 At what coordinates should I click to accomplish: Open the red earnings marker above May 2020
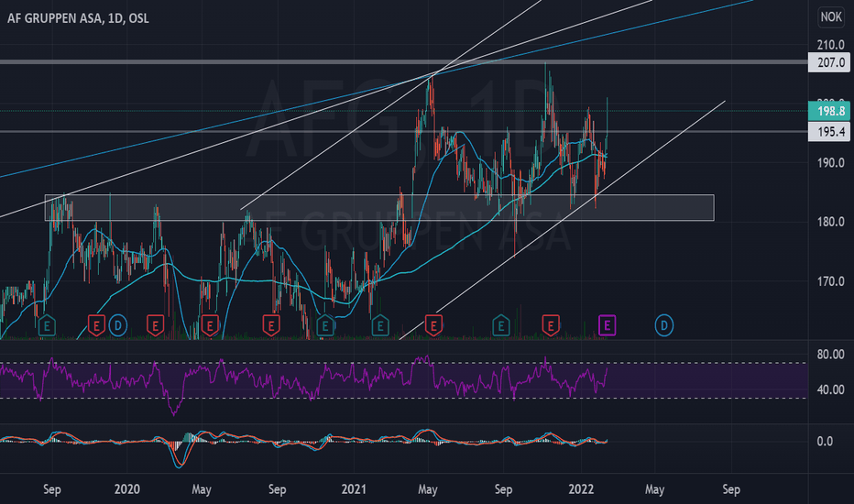tap(210, 326)
